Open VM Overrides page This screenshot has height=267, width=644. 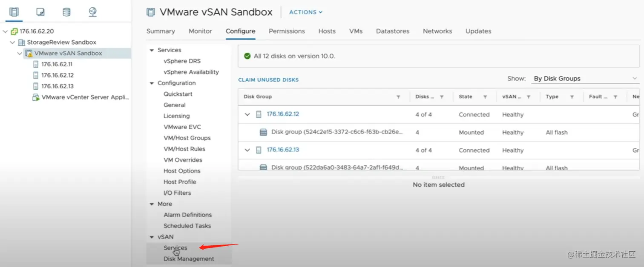point(183,160)
